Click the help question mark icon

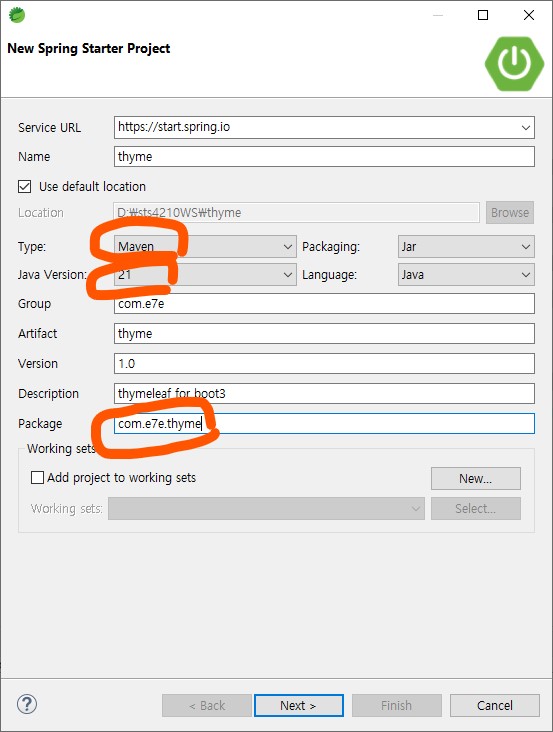27,704
